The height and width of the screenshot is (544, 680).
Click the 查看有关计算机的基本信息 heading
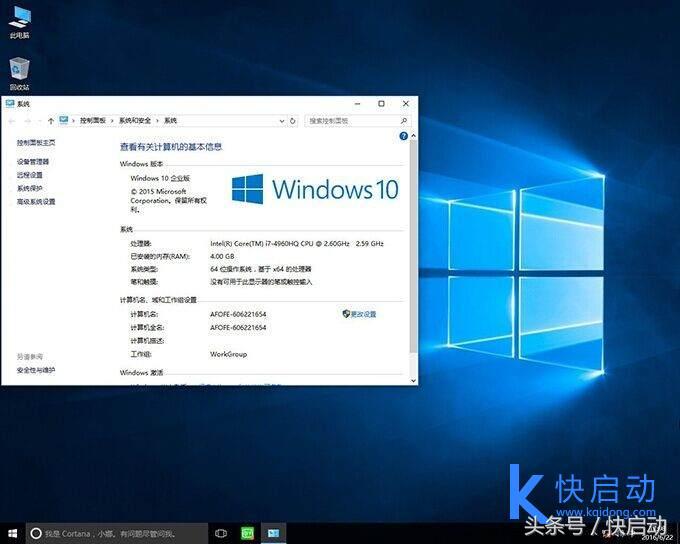coord(171,147)
